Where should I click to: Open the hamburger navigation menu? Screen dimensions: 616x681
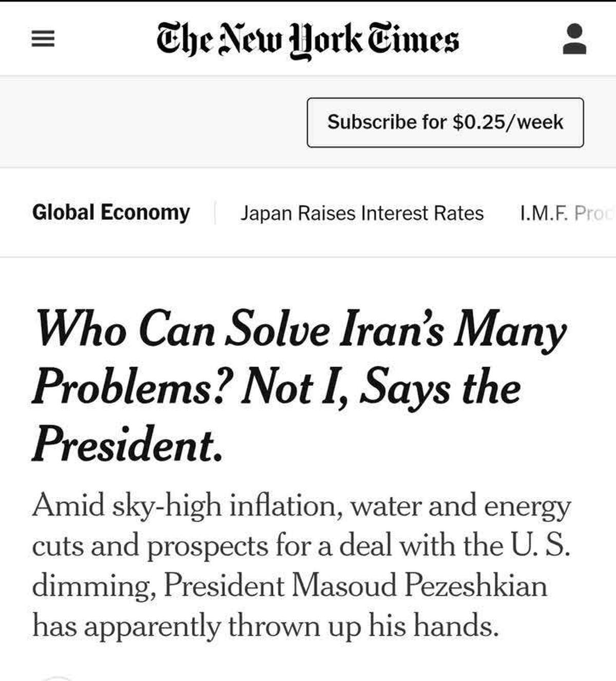(x=43, y=39)
